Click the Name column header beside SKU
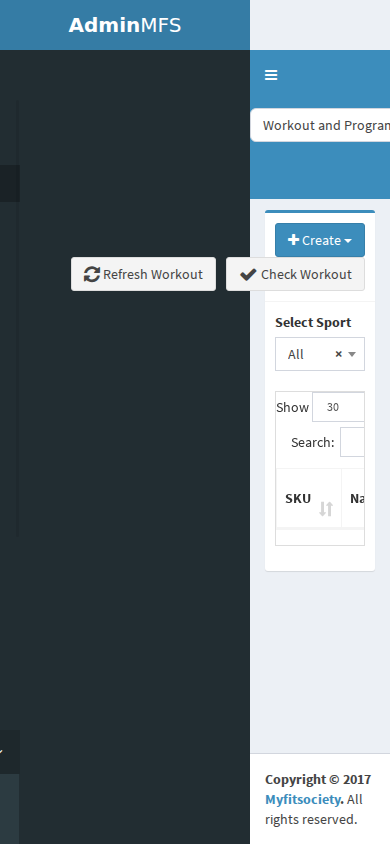 tap(357, 498)
